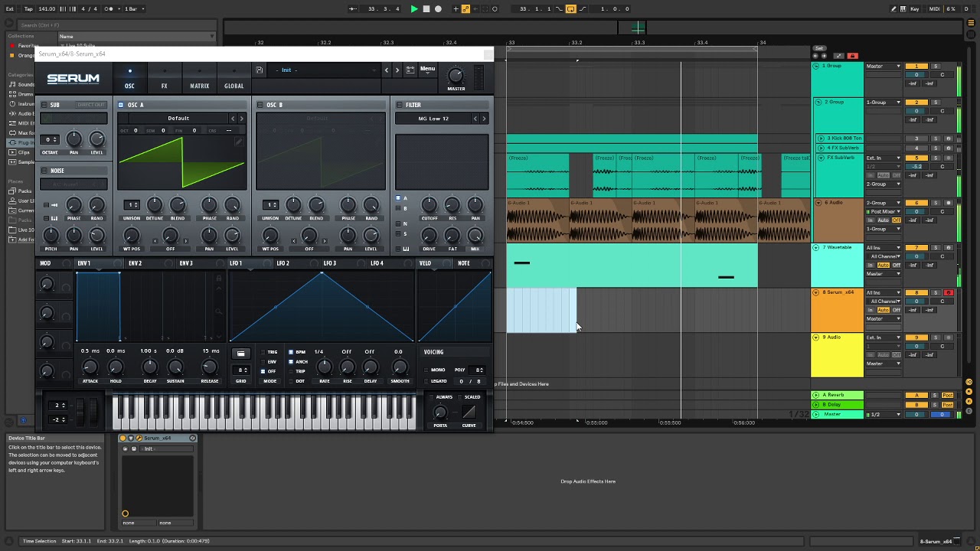Select the blue clip on Serum_x64 track
This screenshot has width=980, height=551.
tap(541, 311)
